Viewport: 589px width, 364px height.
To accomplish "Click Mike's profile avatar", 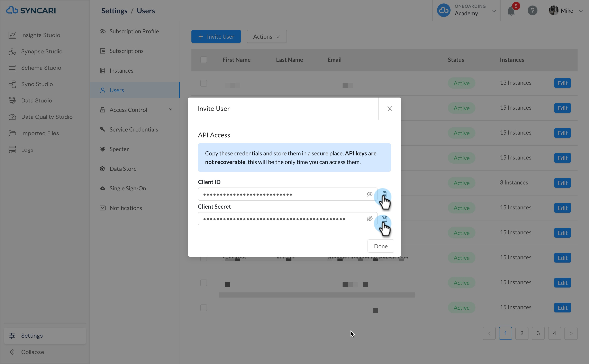I will [x=553, y=11].
